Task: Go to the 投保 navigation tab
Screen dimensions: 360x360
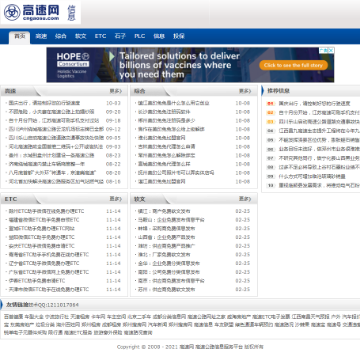Action: click(x=179, y=36)
